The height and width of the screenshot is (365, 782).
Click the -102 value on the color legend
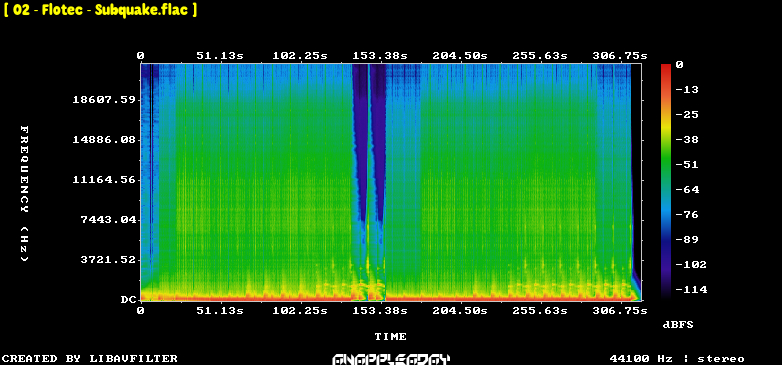(x=691, y=264)
